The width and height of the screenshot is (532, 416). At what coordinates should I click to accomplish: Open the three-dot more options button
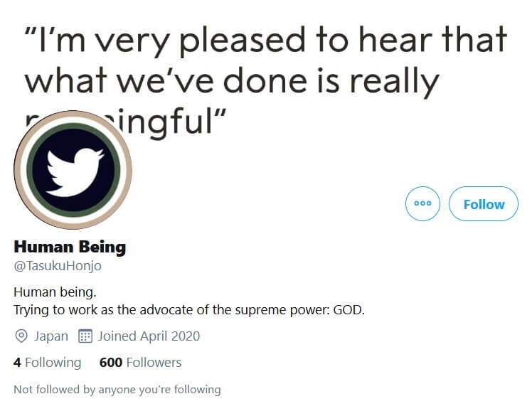pyautogui.click(x=422, y=204)
